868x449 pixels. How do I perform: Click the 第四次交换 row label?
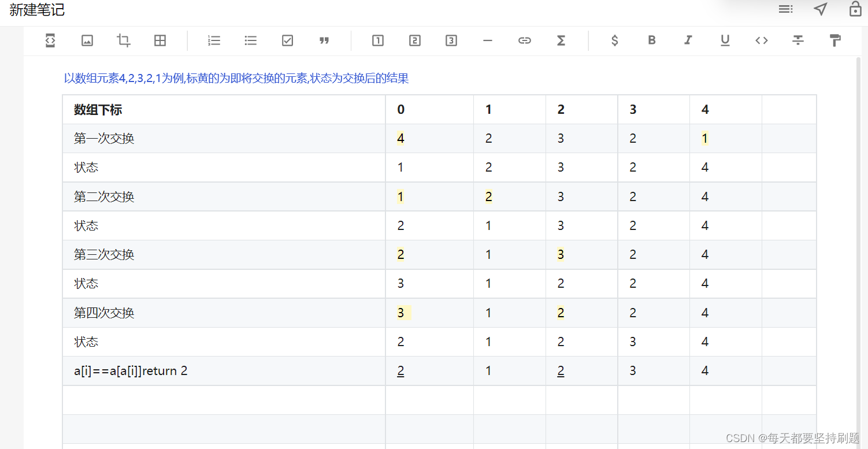click(104, 313)
